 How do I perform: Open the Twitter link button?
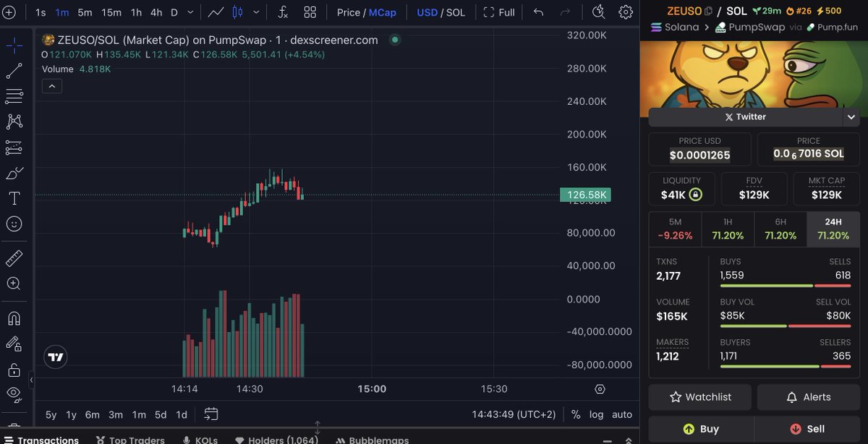pos(745,116)
